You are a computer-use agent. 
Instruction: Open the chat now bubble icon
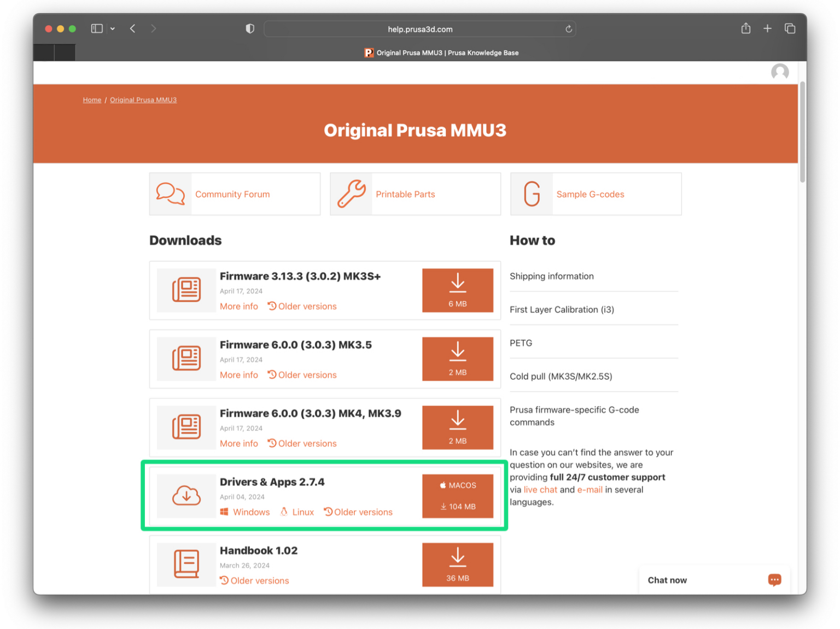(774, 580)
